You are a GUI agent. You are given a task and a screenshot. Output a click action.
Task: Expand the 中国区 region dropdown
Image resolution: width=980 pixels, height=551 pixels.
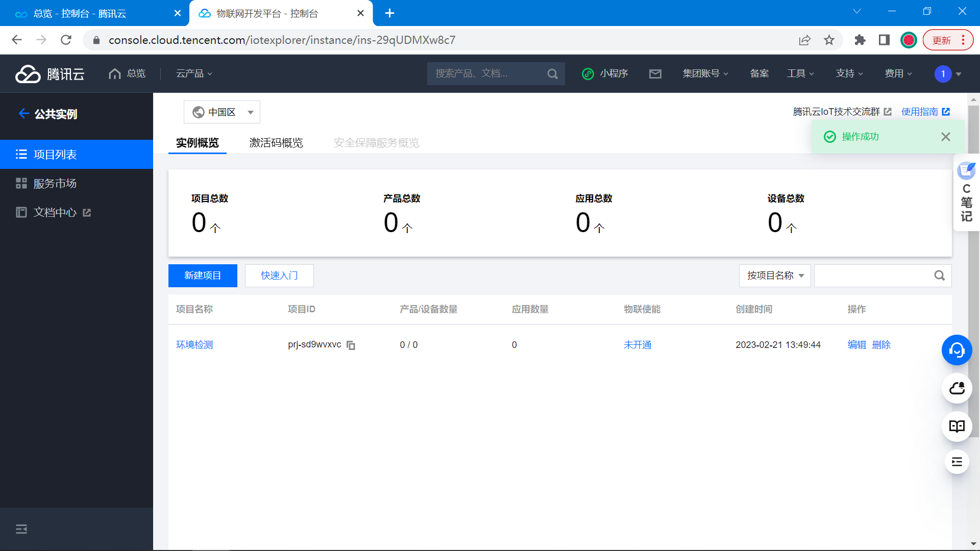[222, 112]
